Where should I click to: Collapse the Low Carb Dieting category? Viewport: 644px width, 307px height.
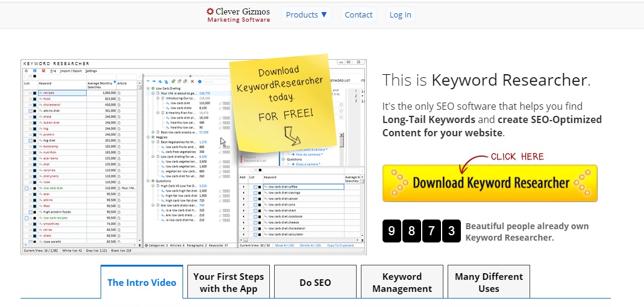pyautogui.click(x=149, y=88)
